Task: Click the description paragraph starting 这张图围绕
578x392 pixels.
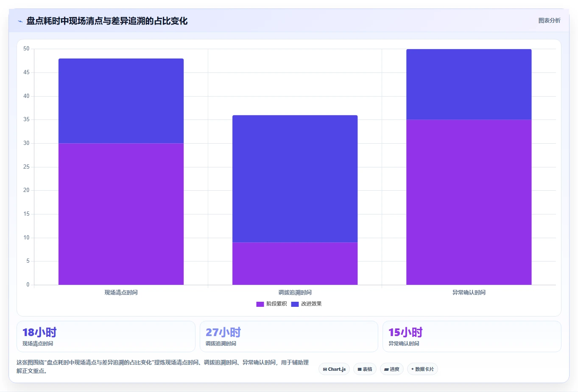Action: pyautogui.click(x=163, y=367)
